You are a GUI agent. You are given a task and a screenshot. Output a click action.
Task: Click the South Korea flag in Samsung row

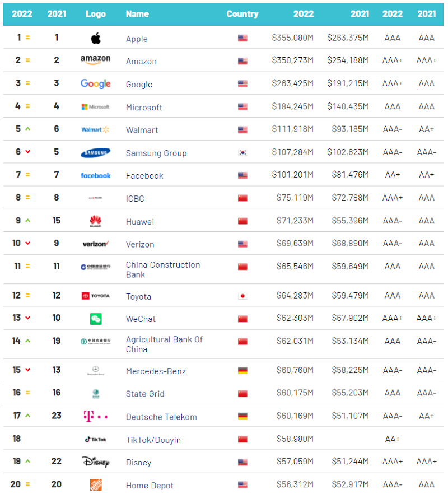pyautogui.click(x=242, y=153)
